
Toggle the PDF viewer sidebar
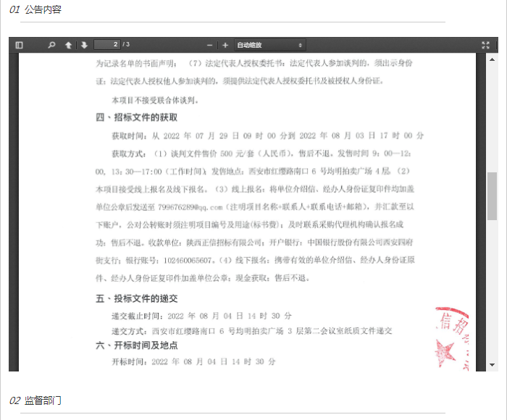pyautogui.click(x=20, y=45)
